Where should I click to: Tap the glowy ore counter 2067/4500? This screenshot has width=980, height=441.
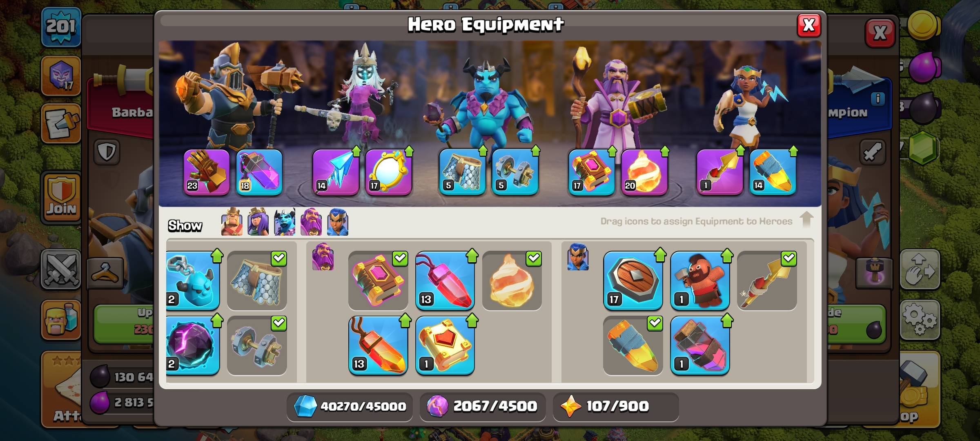click(x=483, y=406)
